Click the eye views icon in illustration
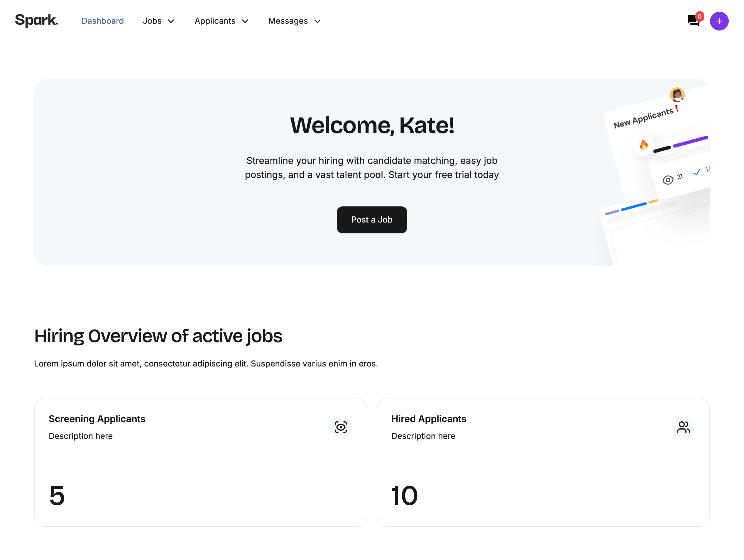The height and width of the screenshot is (560, 744). [x=668, y=180]
